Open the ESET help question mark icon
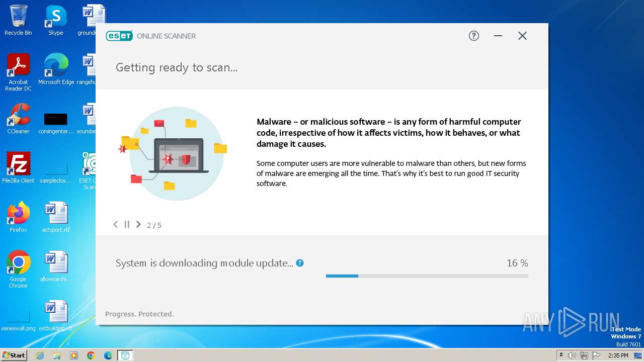The image size is (644, 362). 474,36
